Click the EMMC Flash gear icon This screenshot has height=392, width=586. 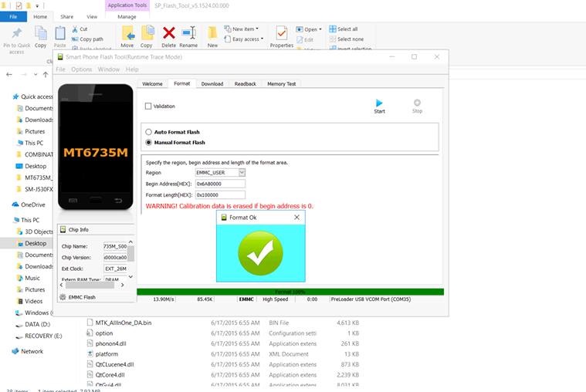(x=63, y=297)
